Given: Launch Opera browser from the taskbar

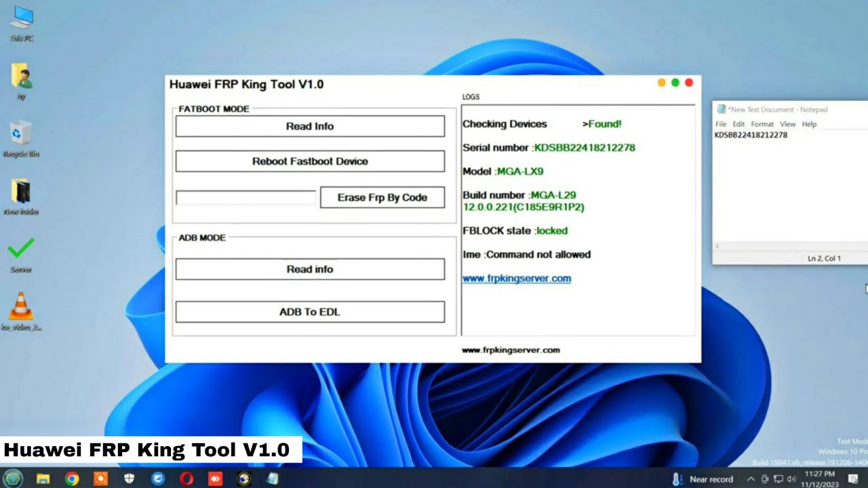Looking at the screenshot, I should [x=186, y=479].
